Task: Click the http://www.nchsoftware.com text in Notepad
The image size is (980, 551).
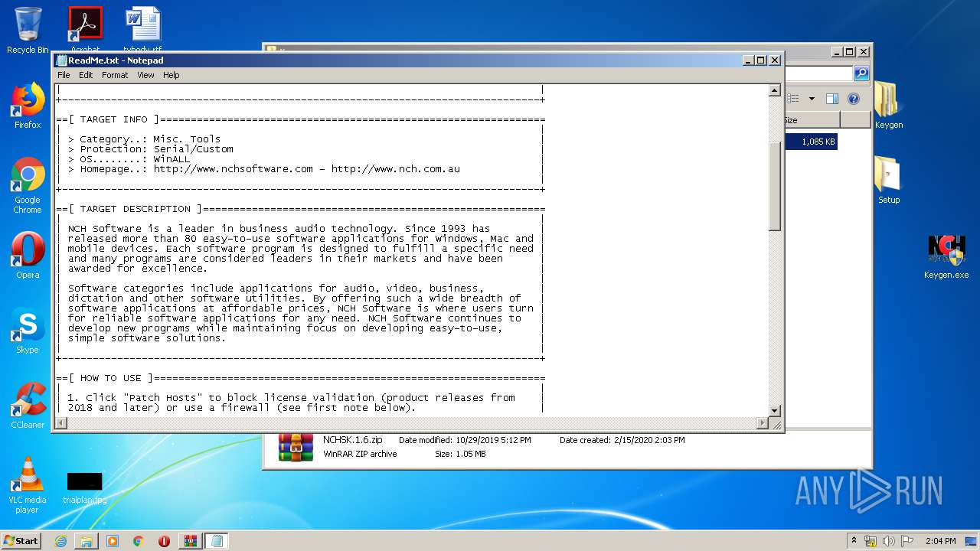Action: 234,169
